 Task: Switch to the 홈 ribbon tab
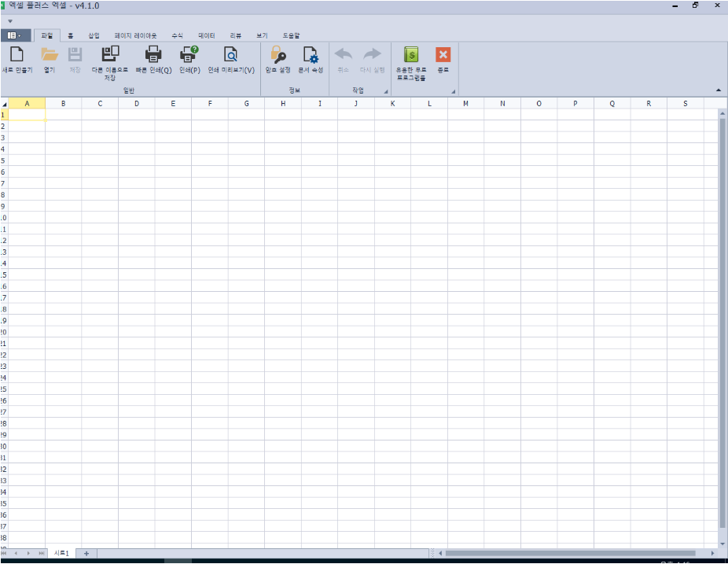point(71,35)
